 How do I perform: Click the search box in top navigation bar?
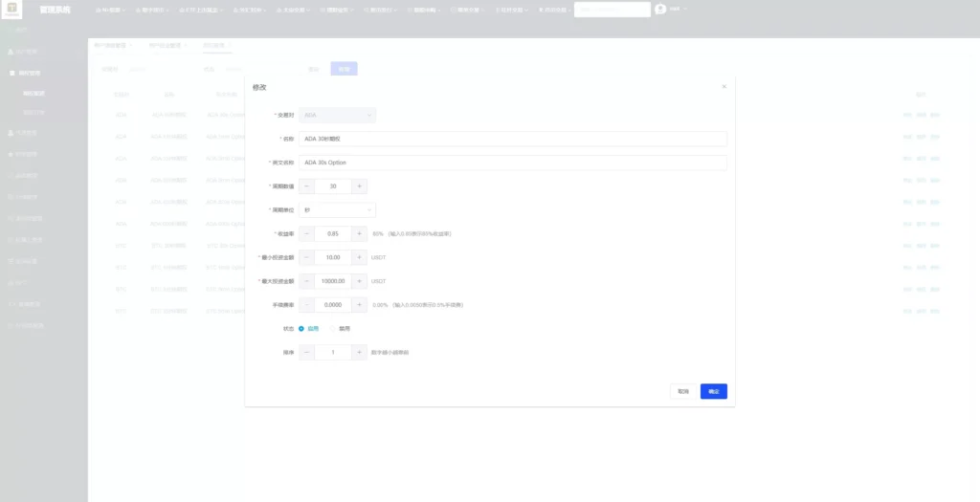tap(612, 10)
